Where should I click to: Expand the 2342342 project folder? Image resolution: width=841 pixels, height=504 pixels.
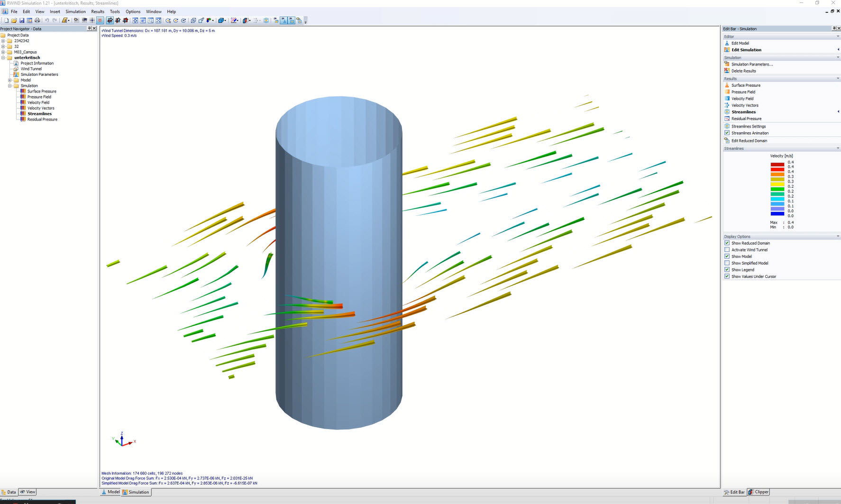pos(3,41)
